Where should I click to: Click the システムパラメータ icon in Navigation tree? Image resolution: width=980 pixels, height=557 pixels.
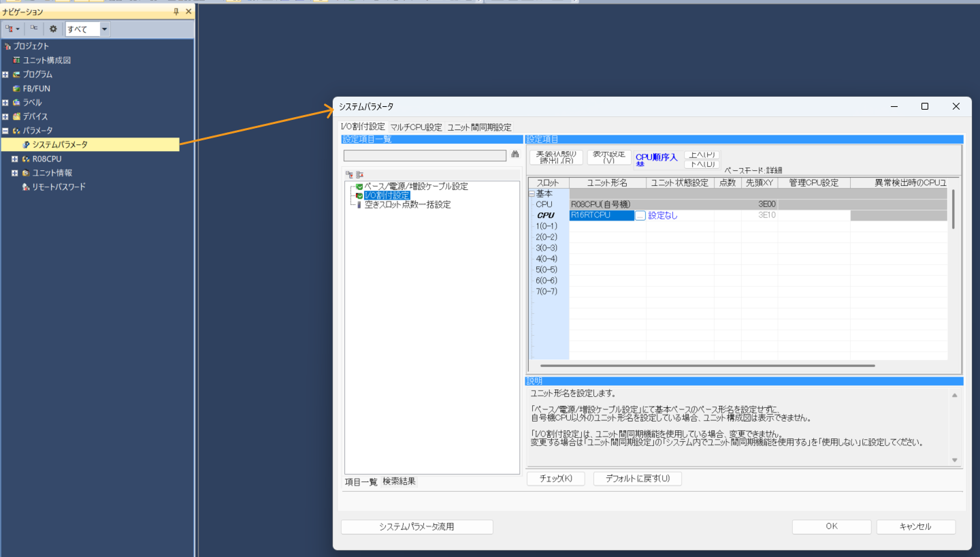click(27, 144)
